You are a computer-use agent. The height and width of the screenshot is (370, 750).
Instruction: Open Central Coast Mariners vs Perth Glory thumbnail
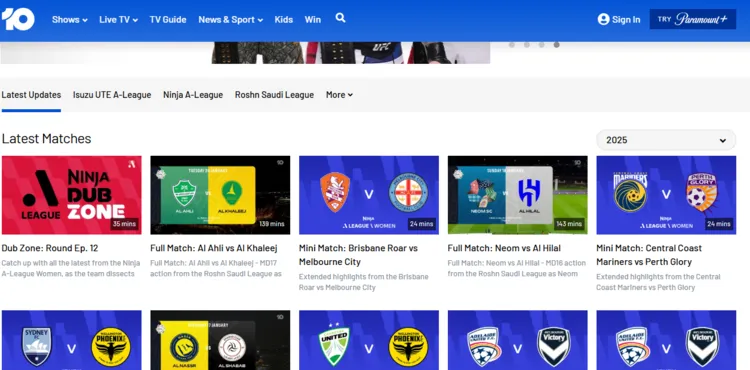point(666,195)
